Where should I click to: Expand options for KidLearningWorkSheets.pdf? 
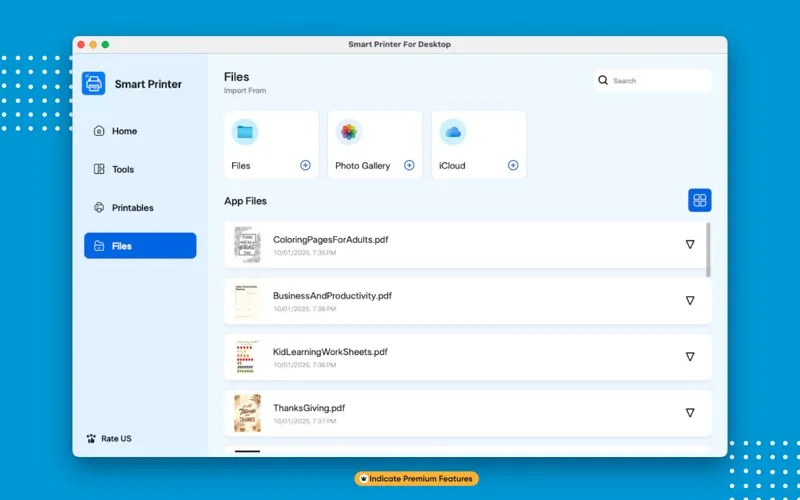click(x=690, y=357)
